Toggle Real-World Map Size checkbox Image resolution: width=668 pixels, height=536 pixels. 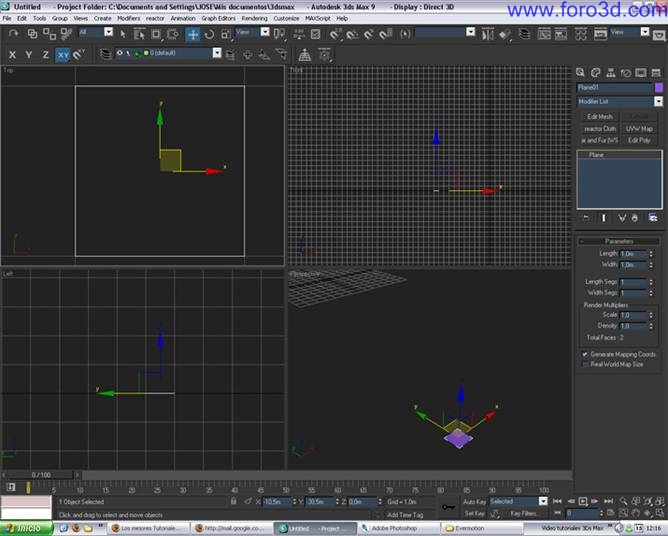585,364
